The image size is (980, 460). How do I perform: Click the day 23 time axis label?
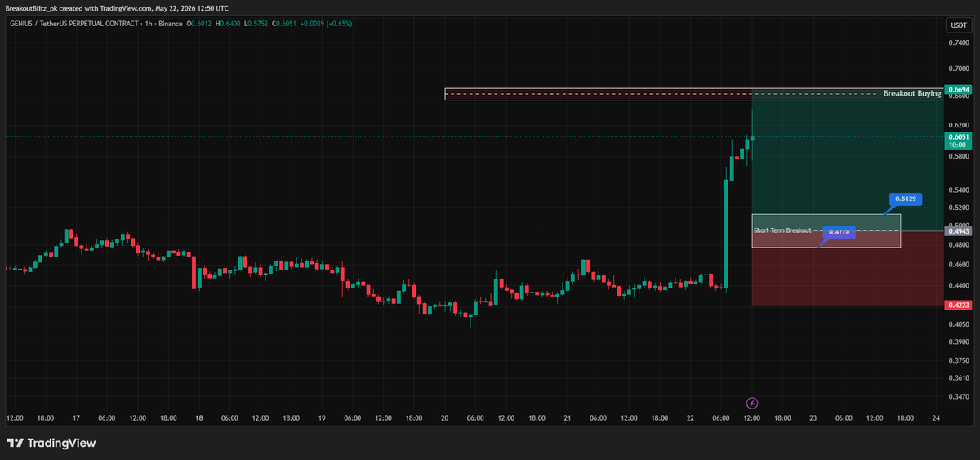point(813,418)
